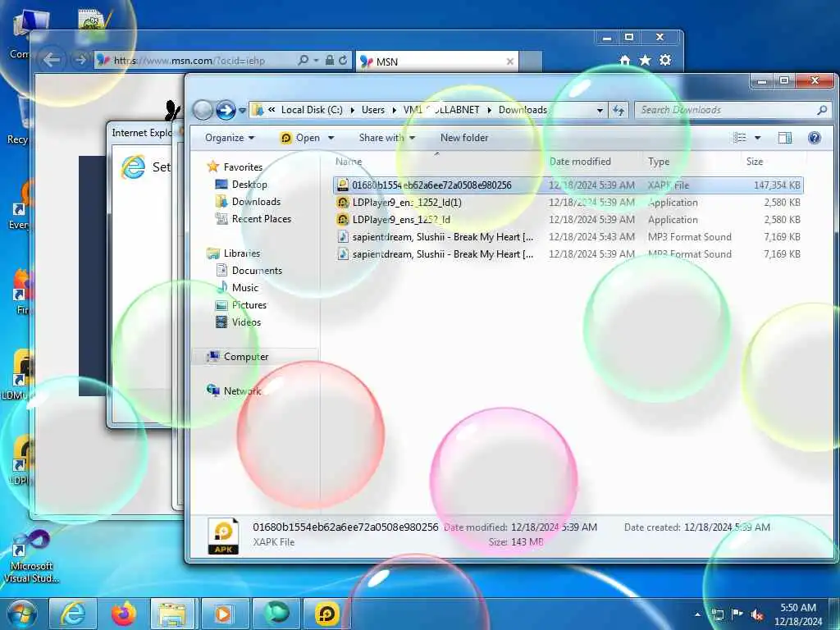This screenshot has height=630, width=840.
Task: Open a new tab in Internet Explorer
Action: 531,62
